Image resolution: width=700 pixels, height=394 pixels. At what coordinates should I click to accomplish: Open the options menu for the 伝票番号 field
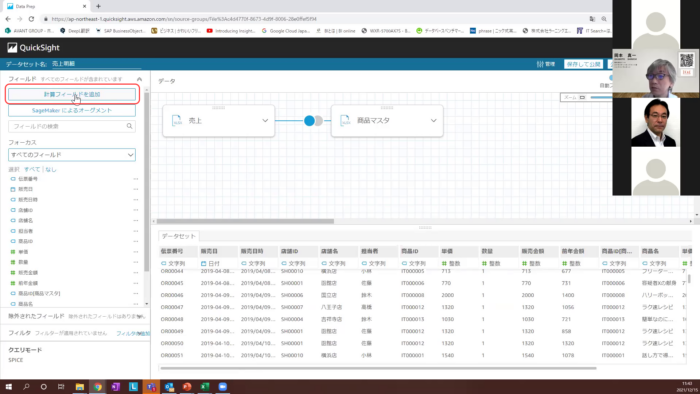tap(136, 179)
